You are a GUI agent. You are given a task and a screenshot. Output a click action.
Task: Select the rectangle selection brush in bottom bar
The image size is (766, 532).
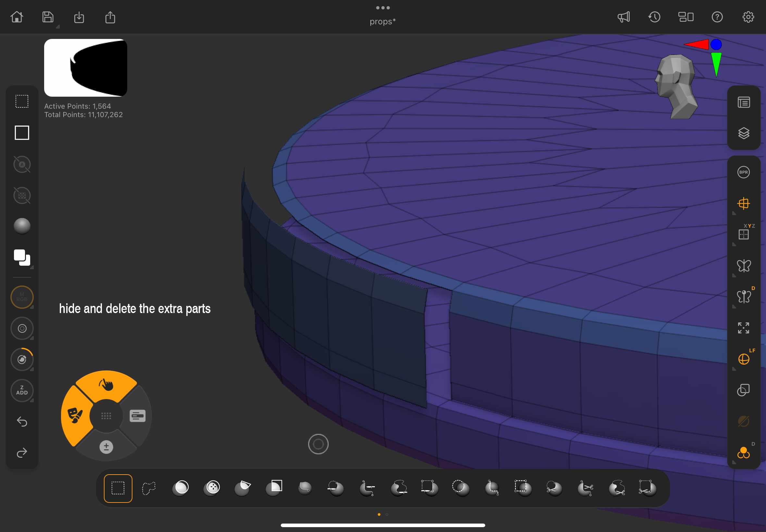(x=118, y=488)
